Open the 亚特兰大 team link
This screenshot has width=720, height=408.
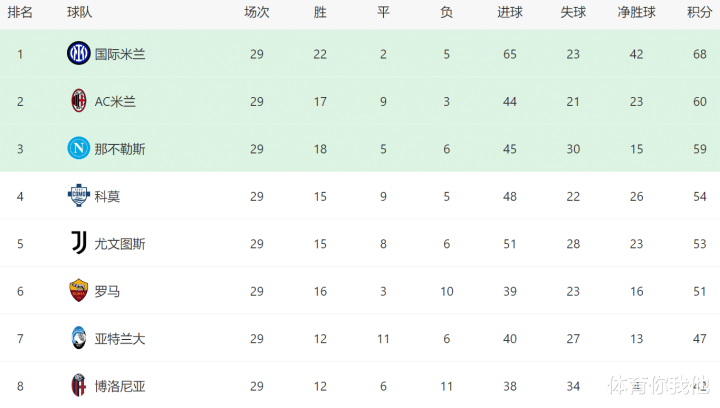tap(120, 339)
